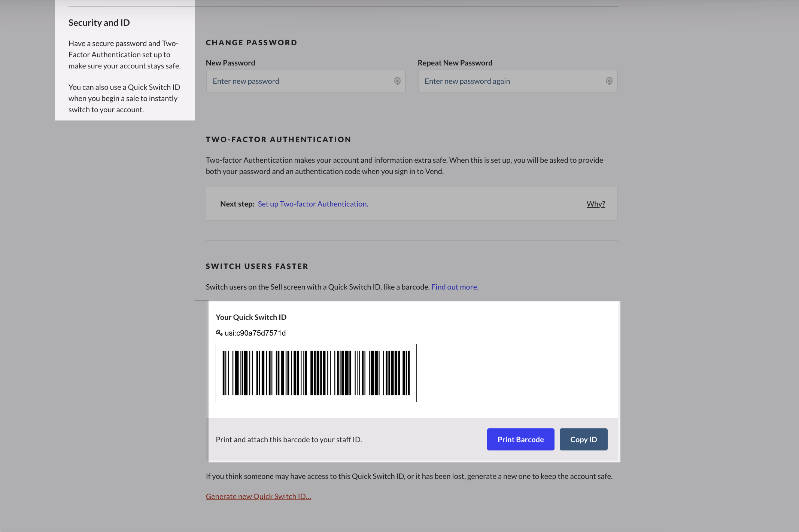The image size is (799, 532).
Task: Click Generate new Quick Switch ID link
Action: point(258,496)
